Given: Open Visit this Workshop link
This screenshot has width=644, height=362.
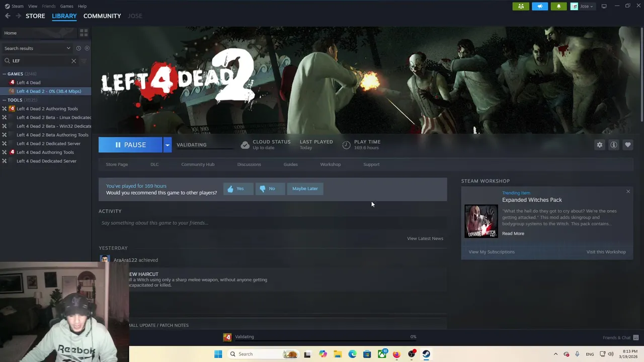Looking at the screenshot, I should pyautogui.click(x=606, y=252).
